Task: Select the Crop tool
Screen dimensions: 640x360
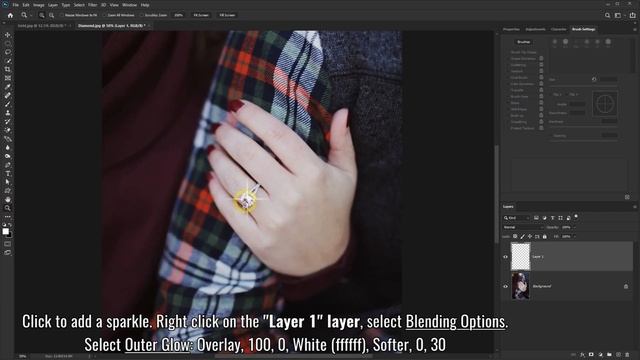Action: [x=8, y=69]
